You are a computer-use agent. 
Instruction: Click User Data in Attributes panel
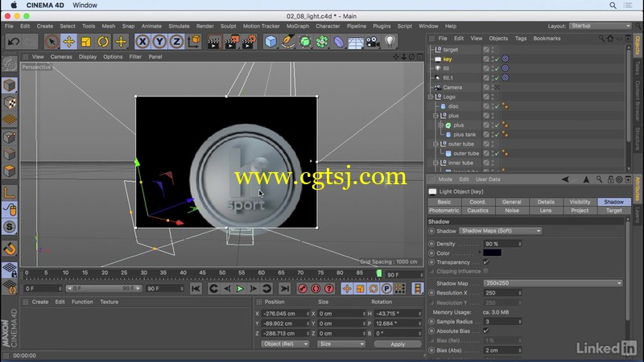pyautogui.click(x=488, y=179)
